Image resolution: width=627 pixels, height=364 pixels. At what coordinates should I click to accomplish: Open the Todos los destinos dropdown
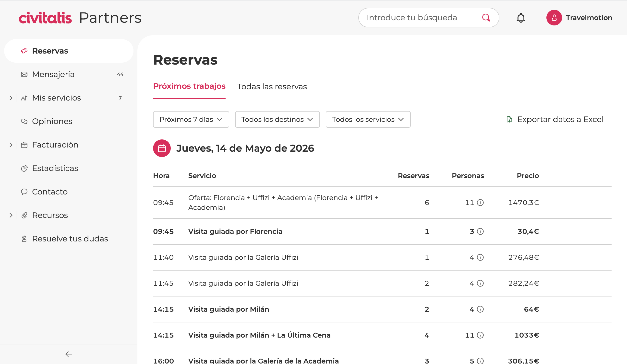coord(277,120)
